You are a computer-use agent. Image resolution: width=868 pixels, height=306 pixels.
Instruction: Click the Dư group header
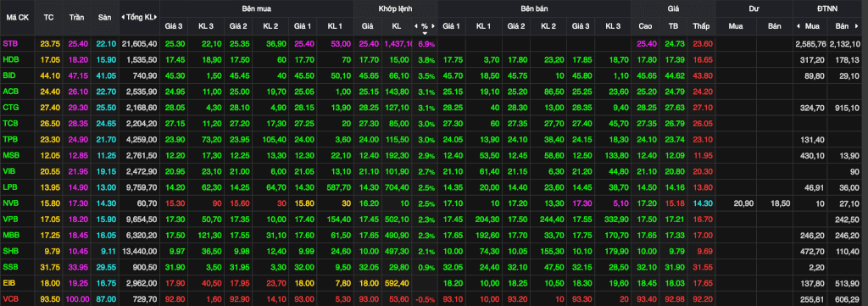click(x=754, y=8)
